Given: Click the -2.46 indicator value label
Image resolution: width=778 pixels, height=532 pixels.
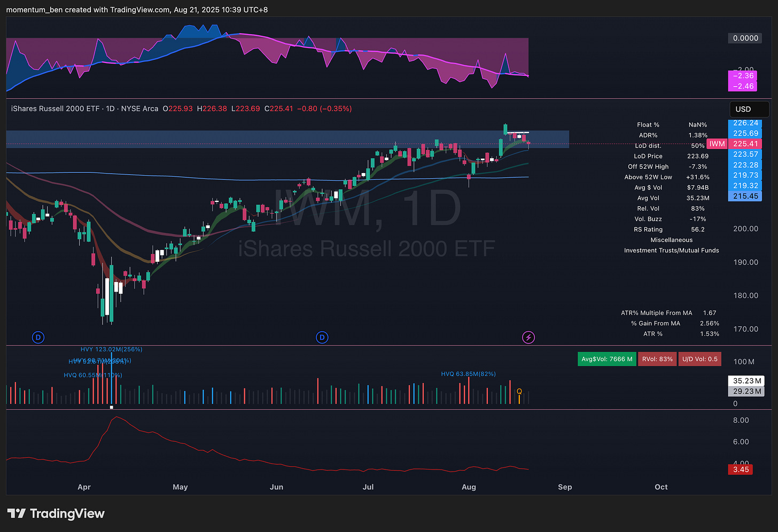Looking at the screenshot, I should tap(743, 86).
